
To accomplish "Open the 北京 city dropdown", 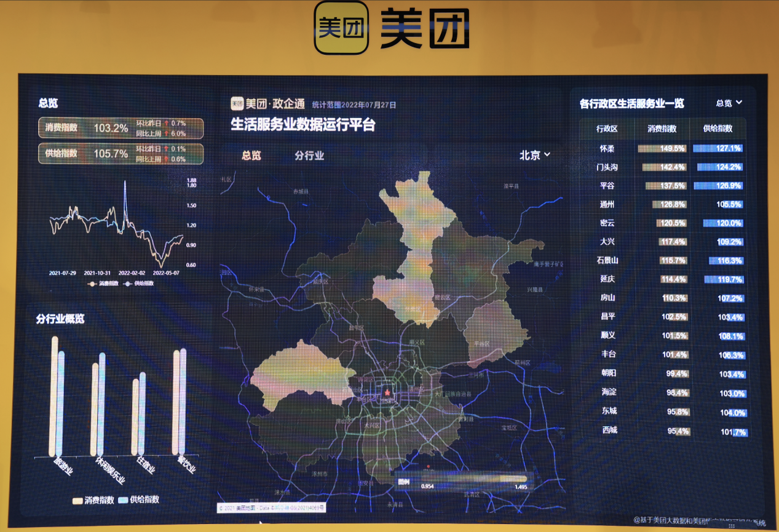I will (535, 156).
